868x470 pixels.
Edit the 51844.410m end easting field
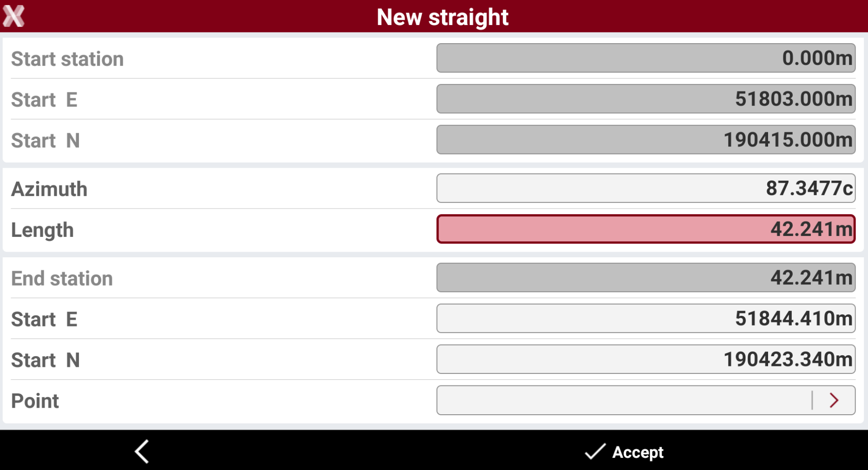646,319
